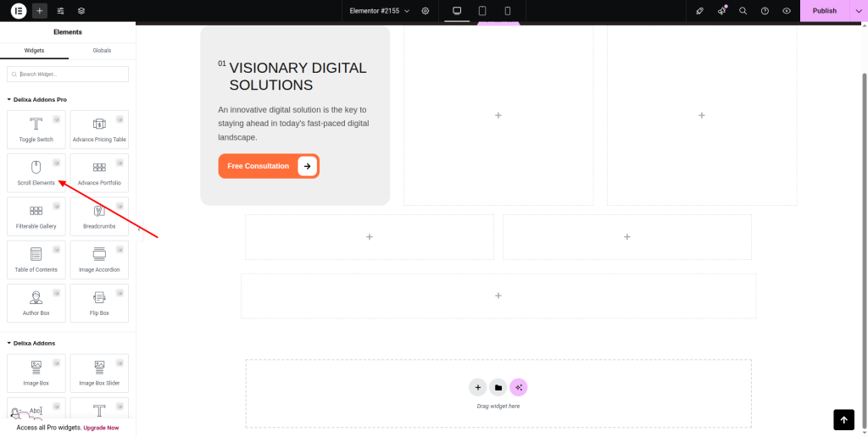
Task: Select the Table of Contents widget
Action: coord(36,259)
